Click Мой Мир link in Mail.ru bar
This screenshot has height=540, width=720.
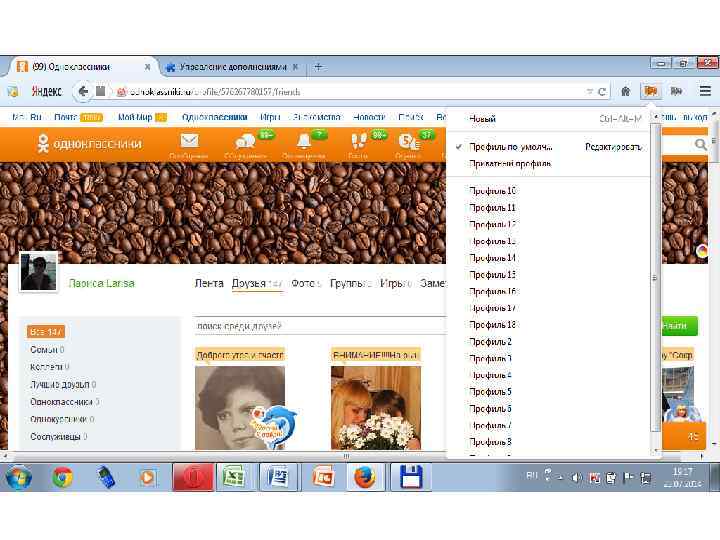pos(135,117)
